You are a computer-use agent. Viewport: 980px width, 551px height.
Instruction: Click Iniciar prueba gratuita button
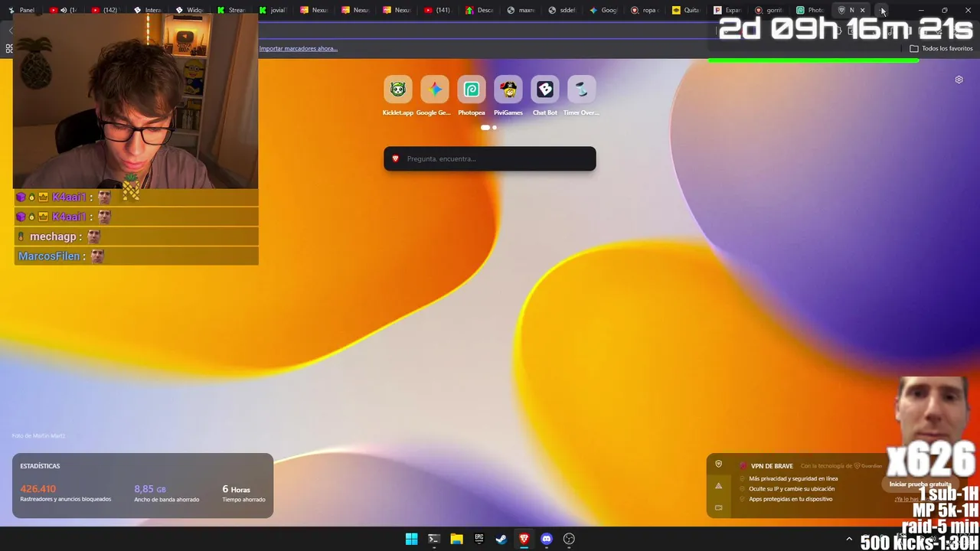pos(920,484)
